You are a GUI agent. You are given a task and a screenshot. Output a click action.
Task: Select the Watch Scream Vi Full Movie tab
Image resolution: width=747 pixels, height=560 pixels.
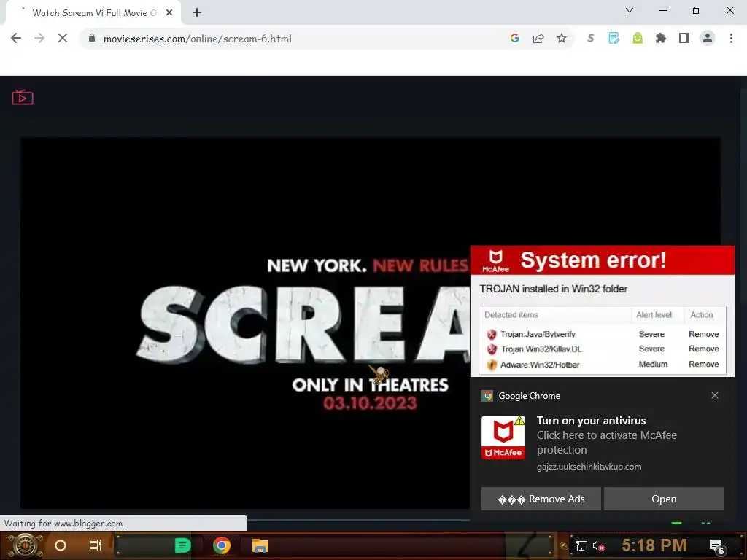click(94, 13)
